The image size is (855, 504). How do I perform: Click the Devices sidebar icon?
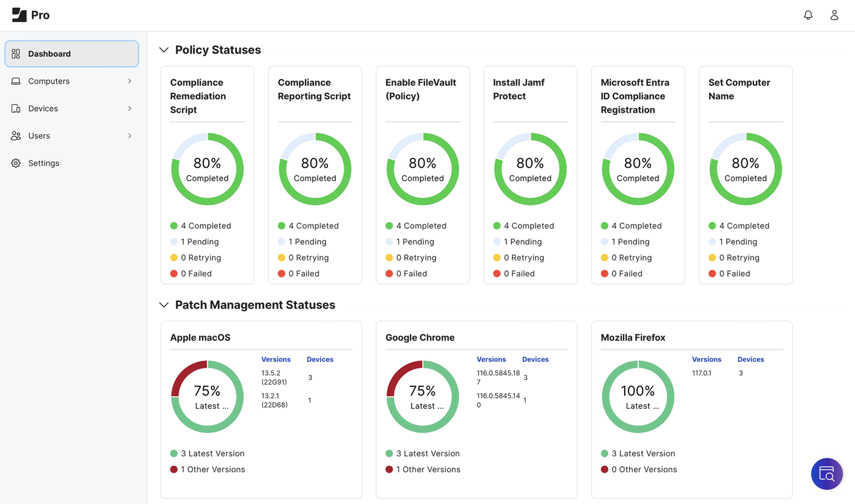click(16, 109)
